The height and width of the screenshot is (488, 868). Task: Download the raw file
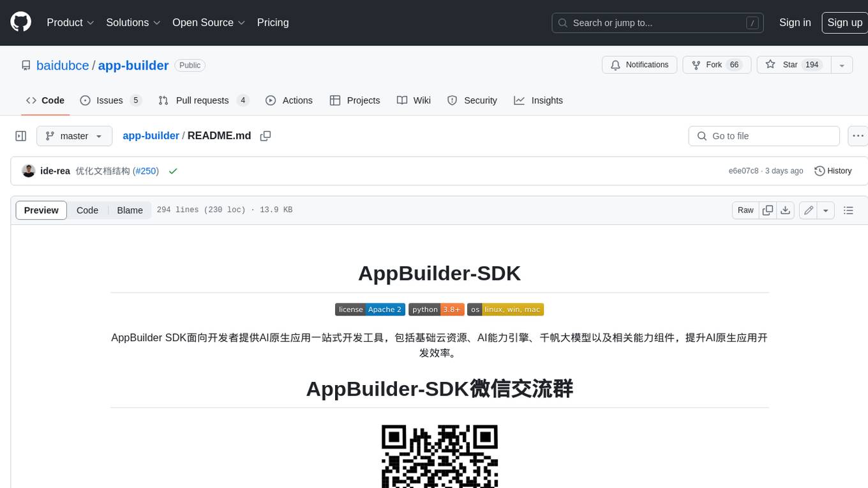tap(786, 210)
